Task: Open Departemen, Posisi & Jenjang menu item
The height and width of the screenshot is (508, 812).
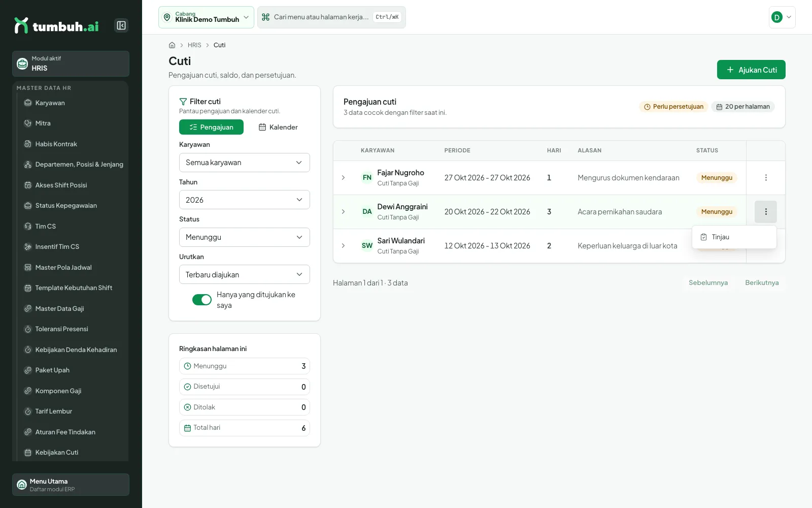Action: click(x=74, y=164)
